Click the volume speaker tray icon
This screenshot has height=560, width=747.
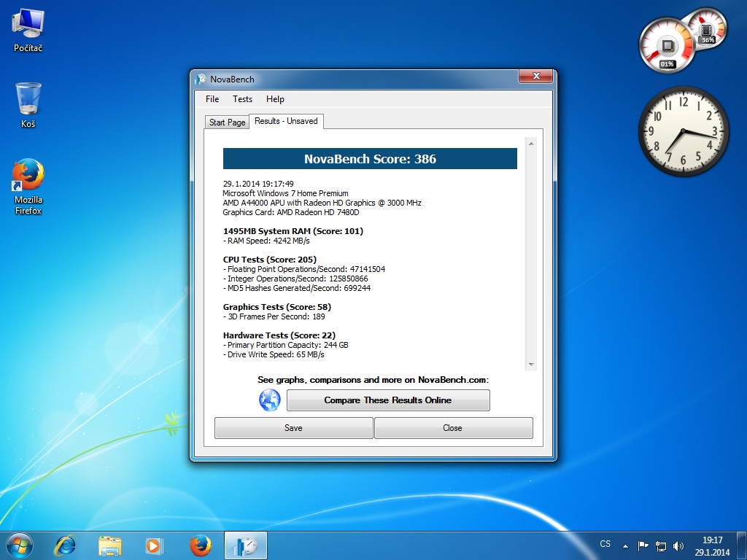click(678, 545)
